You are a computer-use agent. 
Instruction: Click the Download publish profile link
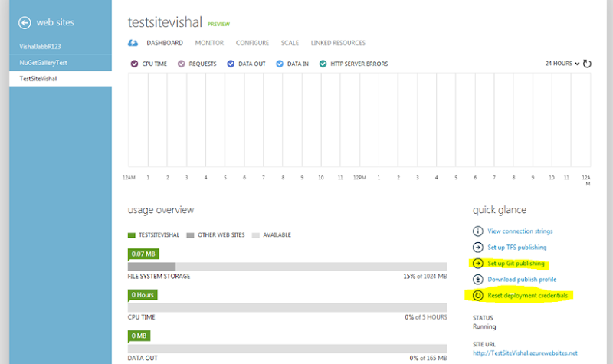[x=520, y=279]
